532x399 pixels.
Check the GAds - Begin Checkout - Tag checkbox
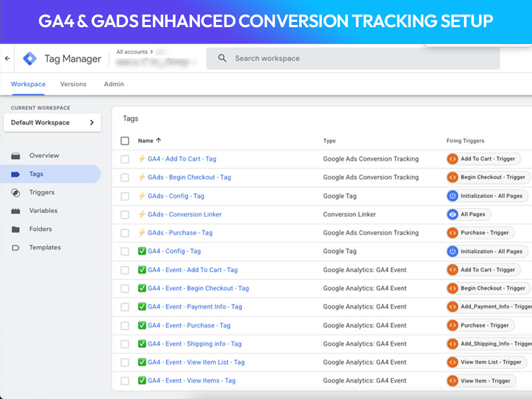[x=125, y=178]
